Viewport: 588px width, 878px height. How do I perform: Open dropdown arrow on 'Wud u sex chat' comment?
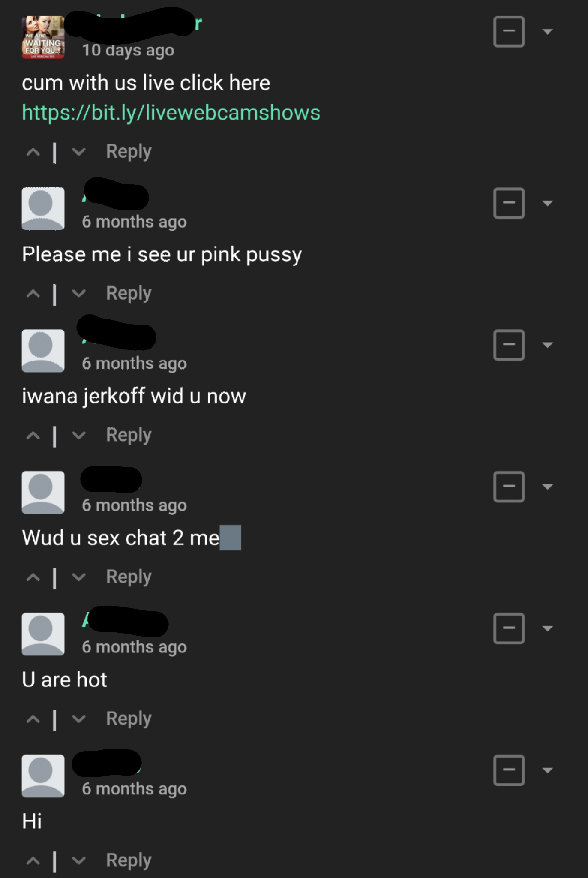click(547, 487)
